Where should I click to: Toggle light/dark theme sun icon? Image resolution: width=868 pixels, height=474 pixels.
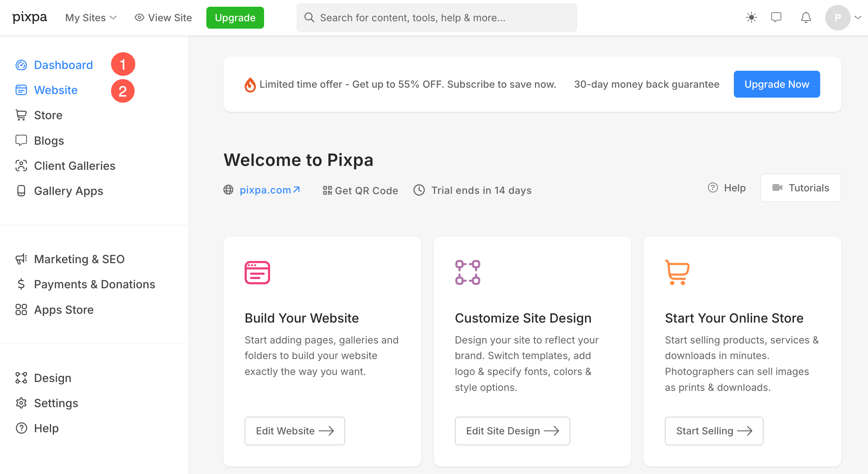coord(751,17)
